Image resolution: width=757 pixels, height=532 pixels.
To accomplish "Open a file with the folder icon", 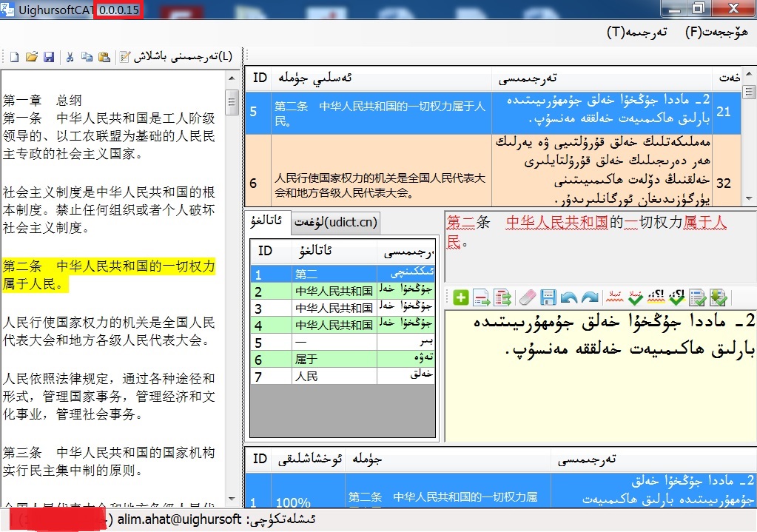I will (x=31, y=57).
